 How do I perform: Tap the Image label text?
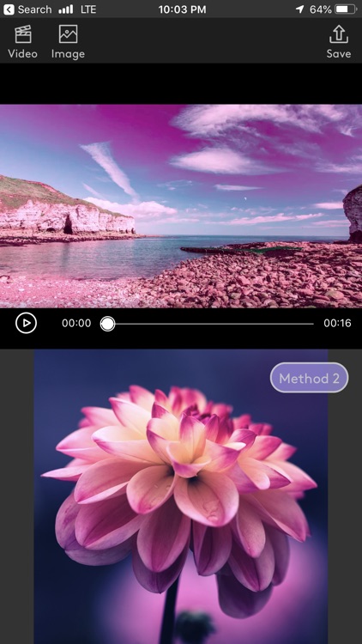(x=68, y=54)
